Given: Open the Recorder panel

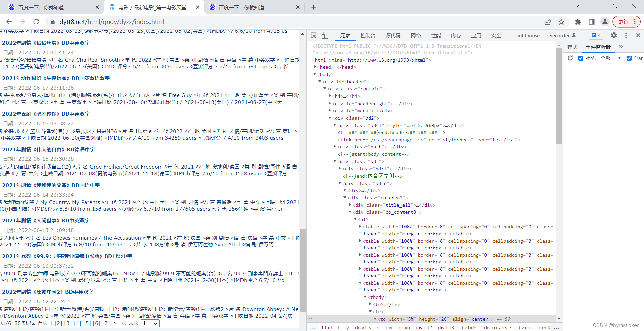Looking at the screenshot, I should [x=562, y=35].
